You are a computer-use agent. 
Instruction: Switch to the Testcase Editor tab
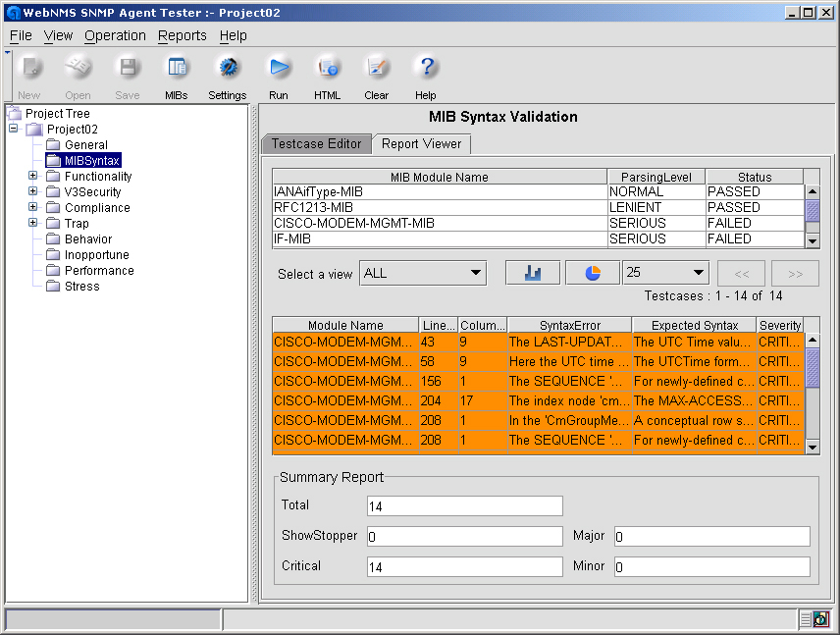(316, 143)
